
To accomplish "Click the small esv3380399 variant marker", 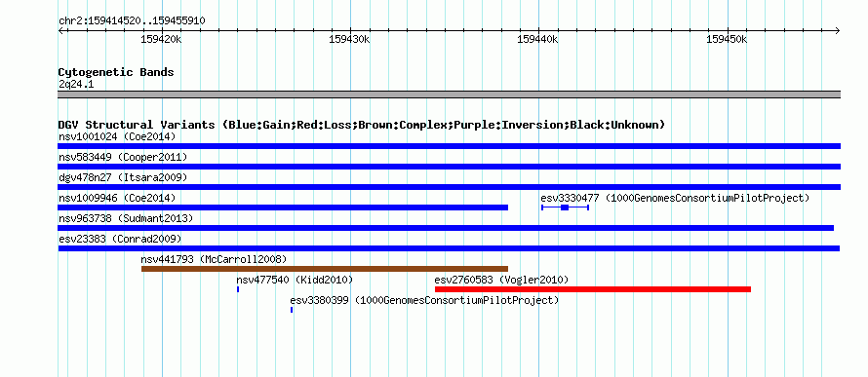I will tap(292, 310).
